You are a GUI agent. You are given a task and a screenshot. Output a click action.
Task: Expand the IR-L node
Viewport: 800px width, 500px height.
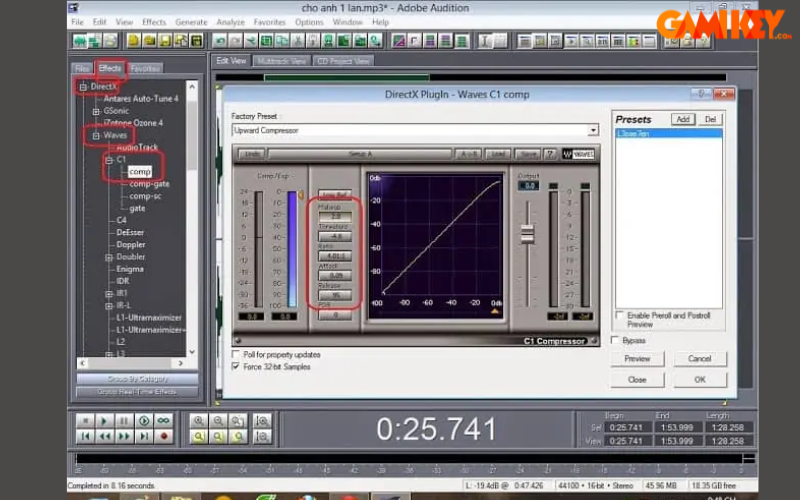pyautogui.click(x=109, y=306)
